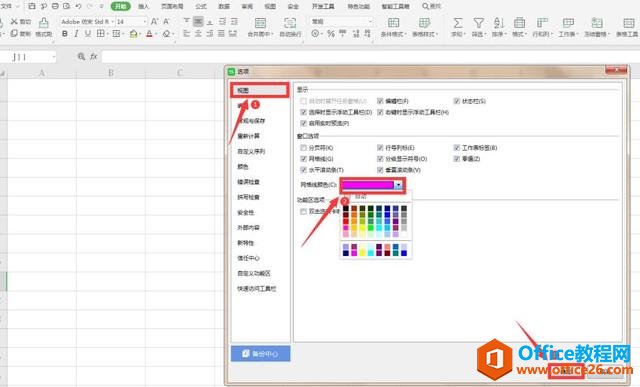Click the Freeze Panes (冻结窗格) icon

pos(597,23)
